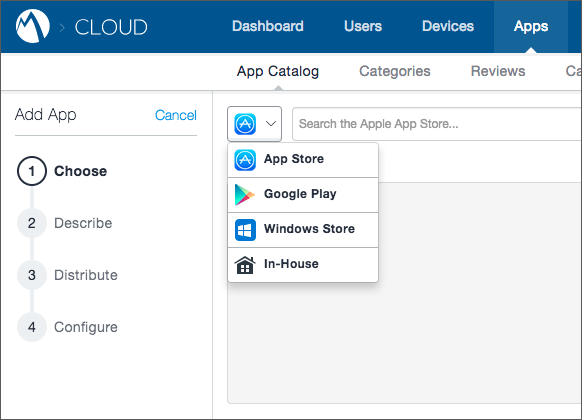Cancel adding the app
This screenshot has height=420, width=582.
(x=176, y=115)
